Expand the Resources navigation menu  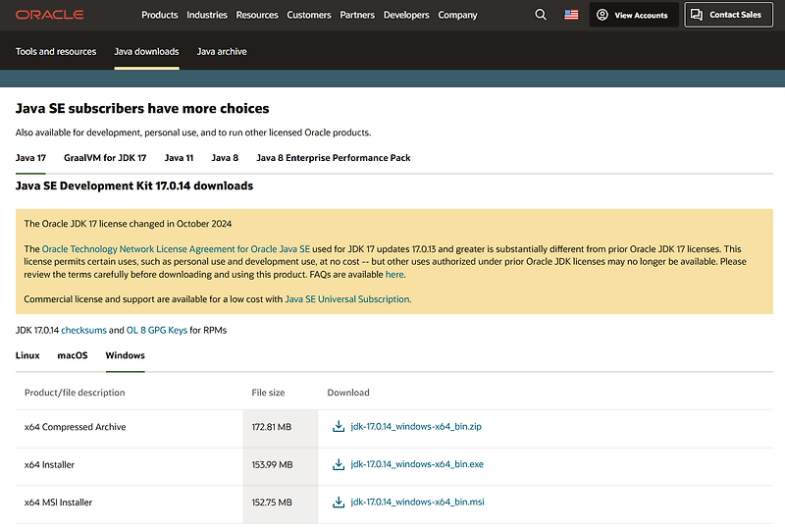257,15
